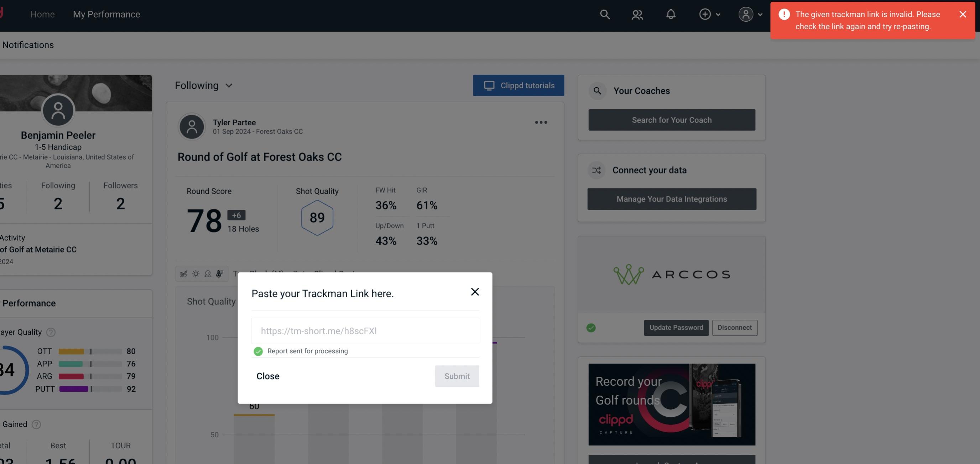The image size is (980, 464).
Task: Click the add/plus icon in top nav
Action: 705,14
